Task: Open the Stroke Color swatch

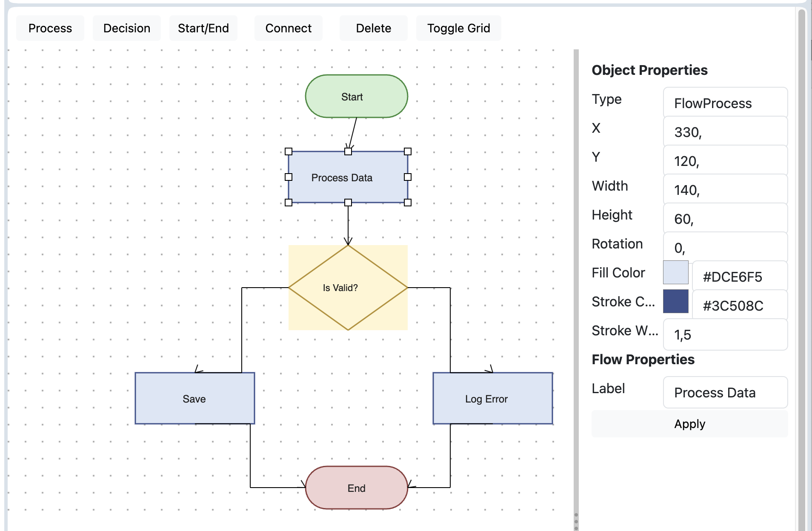Action: [675, 301]
